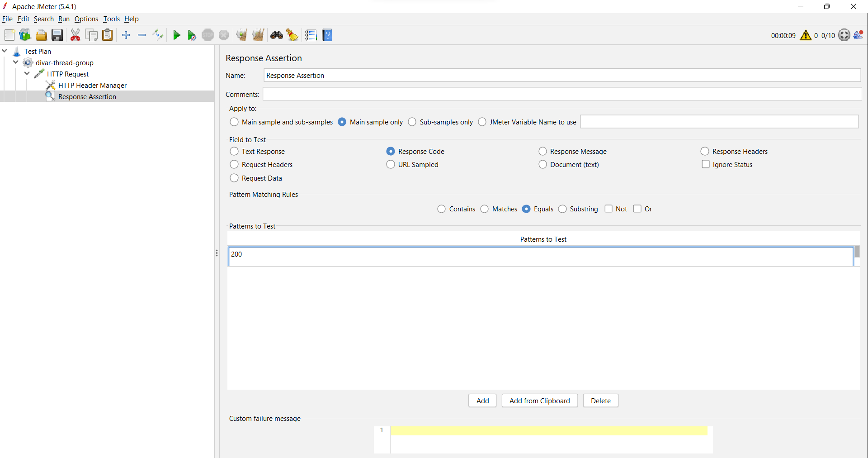Open the Templates icon in toolbar

(x=25, y=35)
